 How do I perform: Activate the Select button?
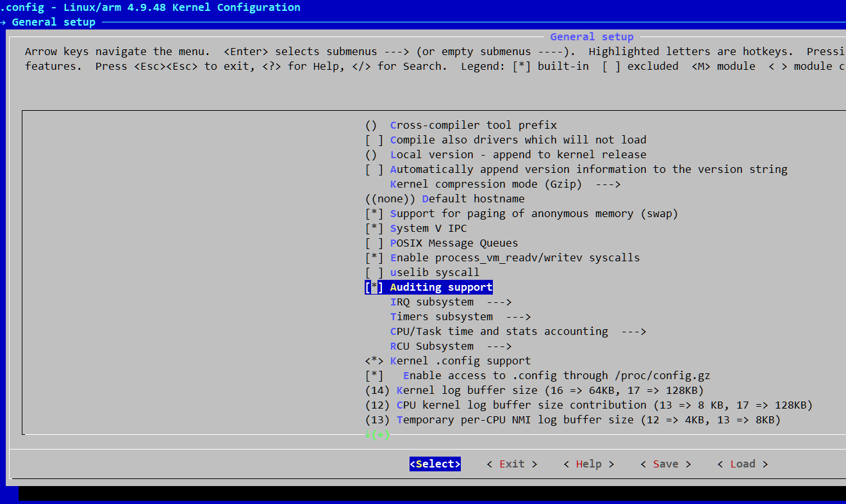pyautogui.click(x=435, y=464)
